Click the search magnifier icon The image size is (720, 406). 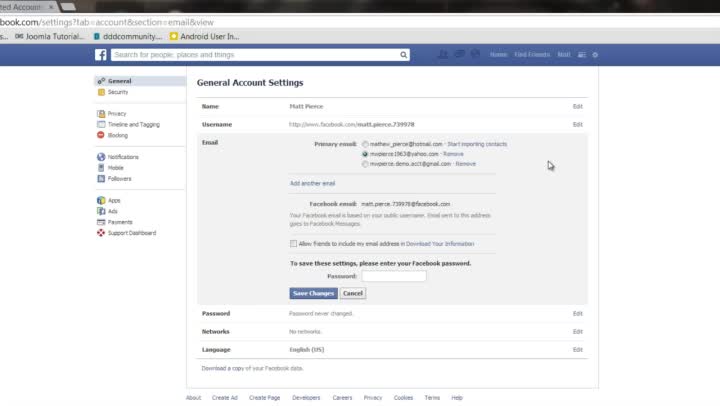pos(403,55)
